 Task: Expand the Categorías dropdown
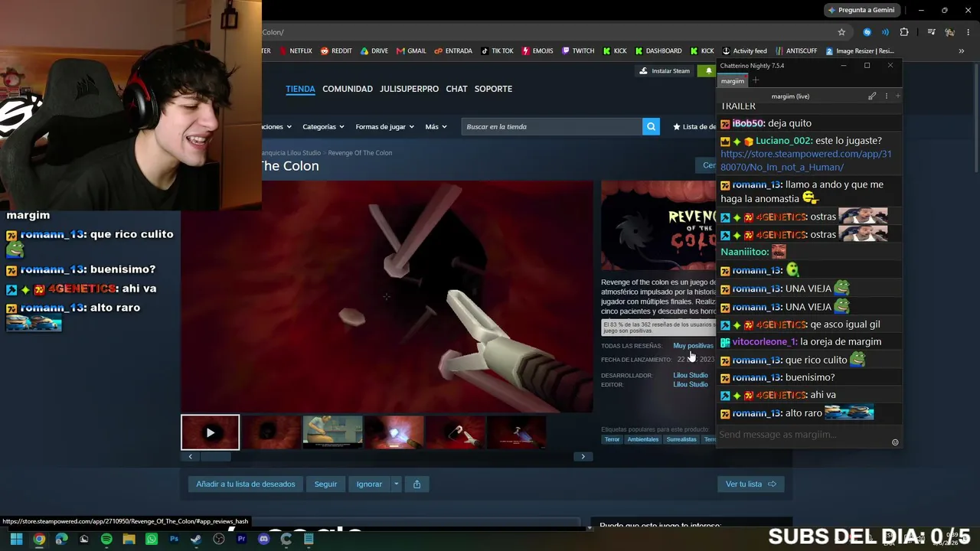coord(323,126)
